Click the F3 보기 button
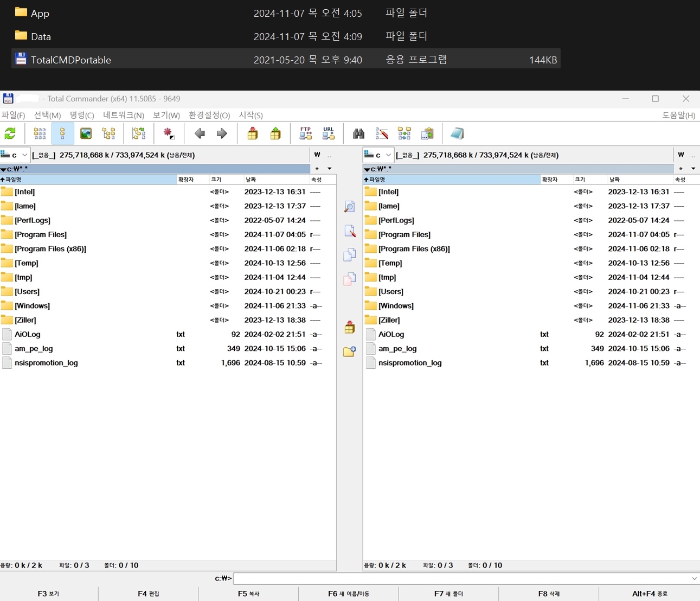The height and width of the screenshot is (601, 700). 49,594
